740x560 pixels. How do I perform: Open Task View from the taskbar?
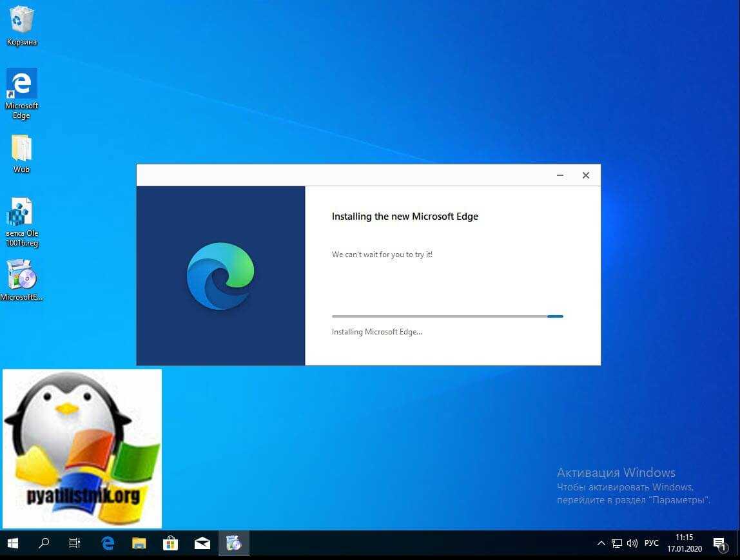coord(75,543)
